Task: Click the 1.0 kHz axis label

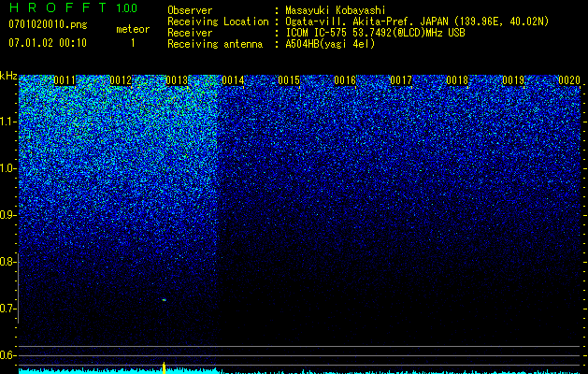Action: point(7,168)
